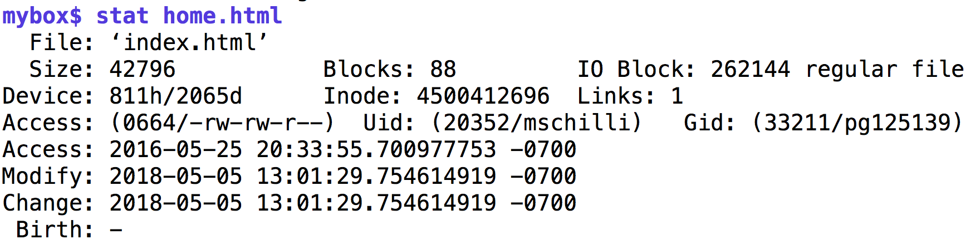
Task: Click the Modify time 13:01:29.754614919
Action: (x=376, y=176)
